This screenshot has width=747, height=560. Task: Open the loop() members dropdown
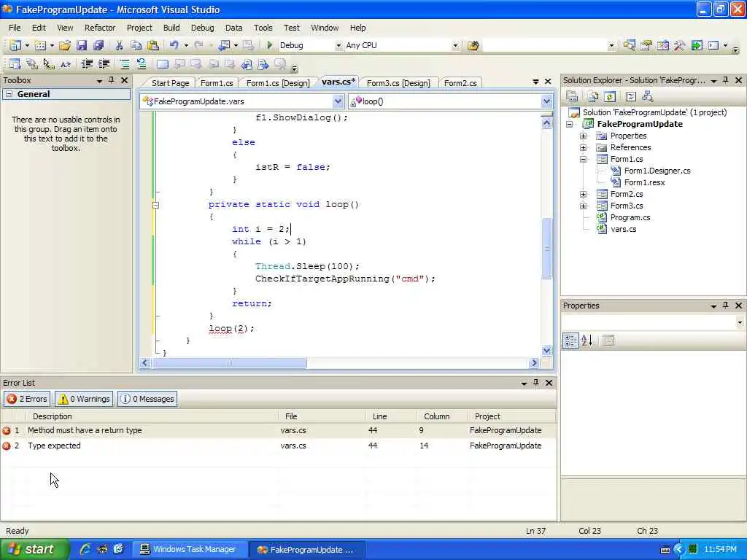546,101
